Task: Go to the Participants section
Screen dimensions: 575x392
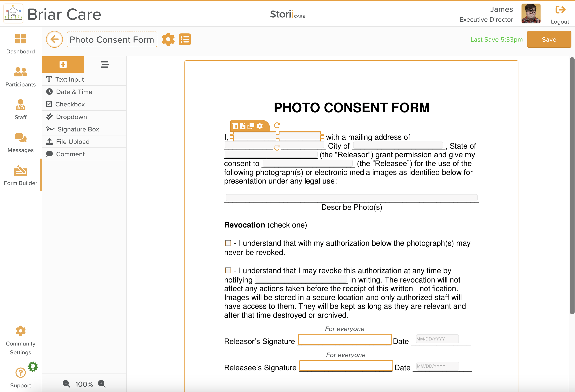Action: 21,77
